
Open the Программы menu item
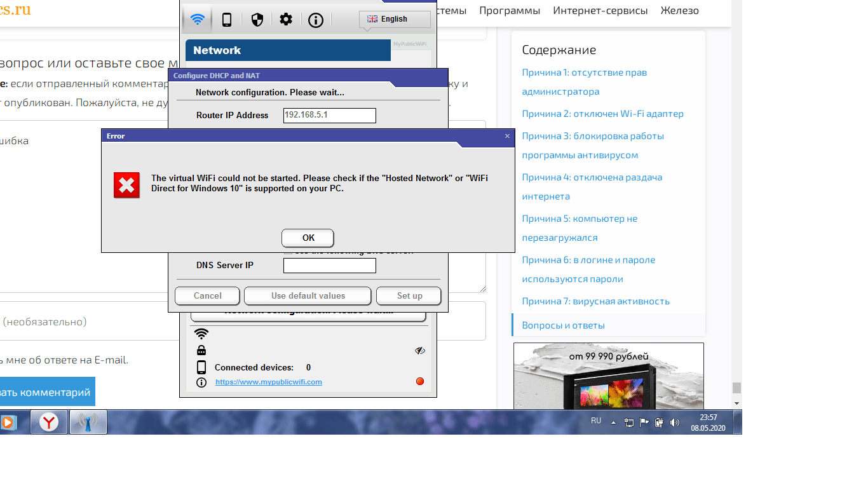pos(510,11)
